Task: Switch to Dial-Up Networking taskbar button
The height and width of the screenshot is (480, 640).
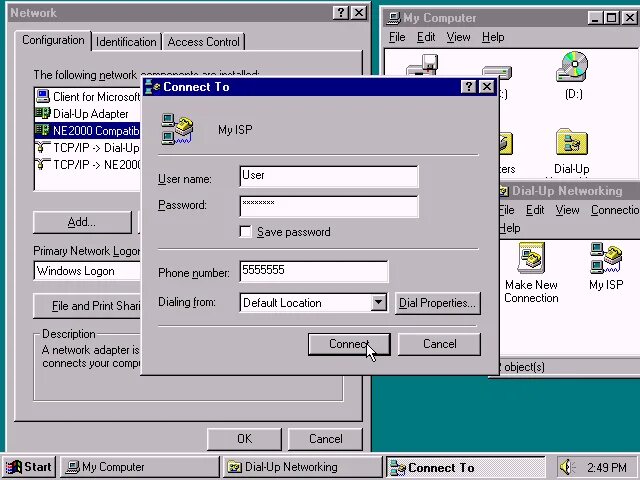Action: 302,467
